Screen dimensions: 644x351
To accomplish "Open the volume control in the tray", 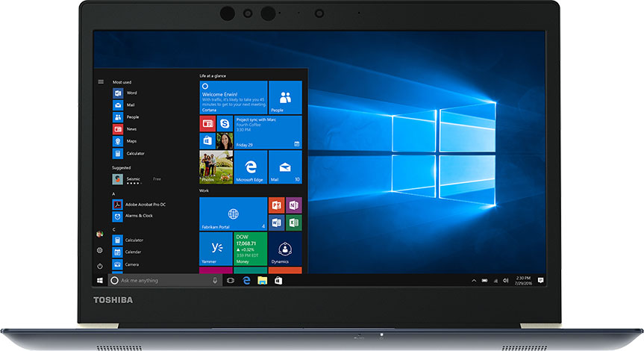I will point(505,280).
